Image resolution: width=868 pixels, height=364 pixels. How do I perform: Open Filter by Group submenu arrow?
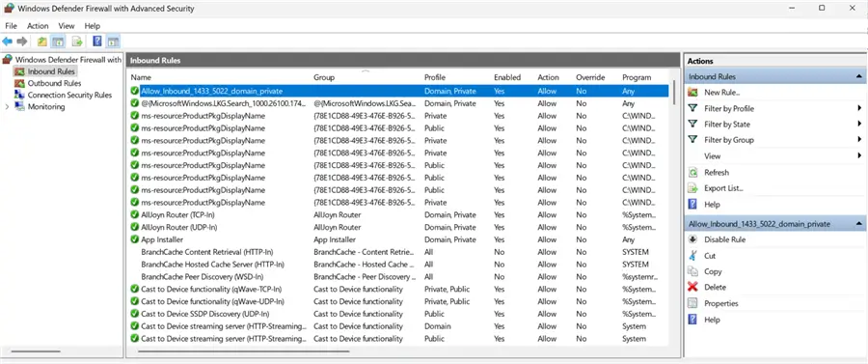tap(859, 140)
